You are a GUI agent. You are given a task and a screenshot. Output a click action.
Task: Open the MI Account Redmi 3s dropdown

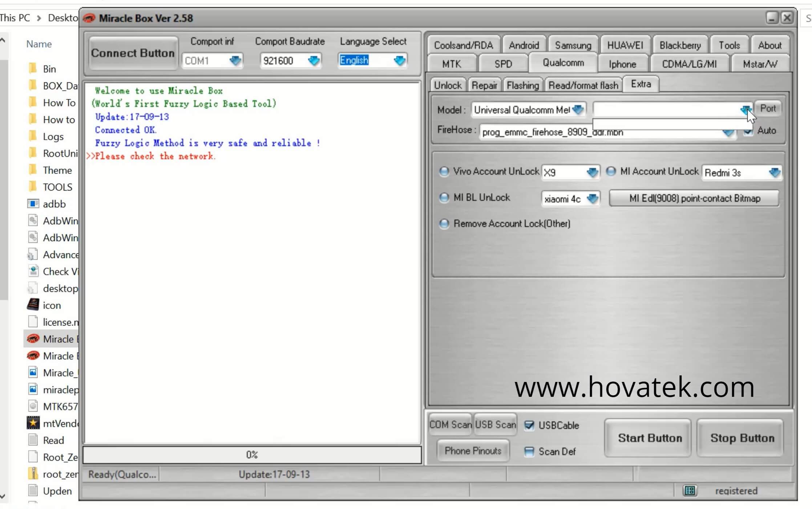pyautogui.click(x=774, y=172)
